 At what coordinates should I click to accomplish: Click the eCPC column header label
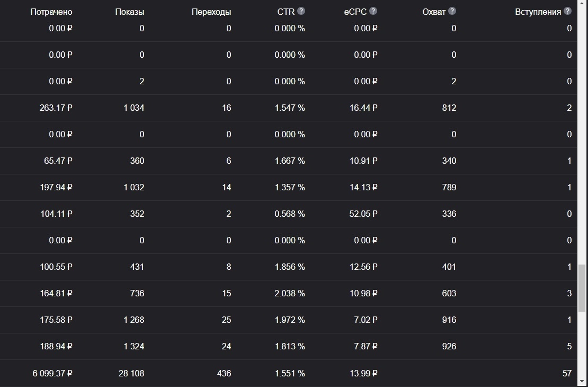click(355, 12)
